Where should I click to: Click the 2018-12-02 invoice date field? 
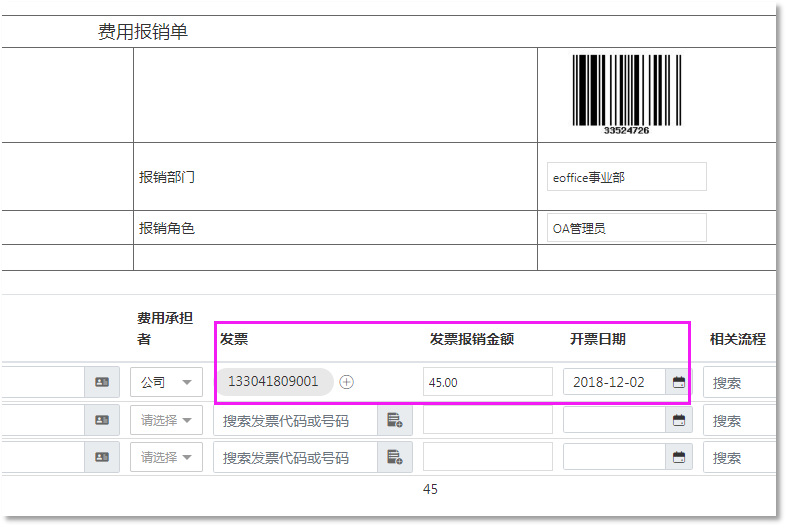pyautogui.click(x=614, y=382)
